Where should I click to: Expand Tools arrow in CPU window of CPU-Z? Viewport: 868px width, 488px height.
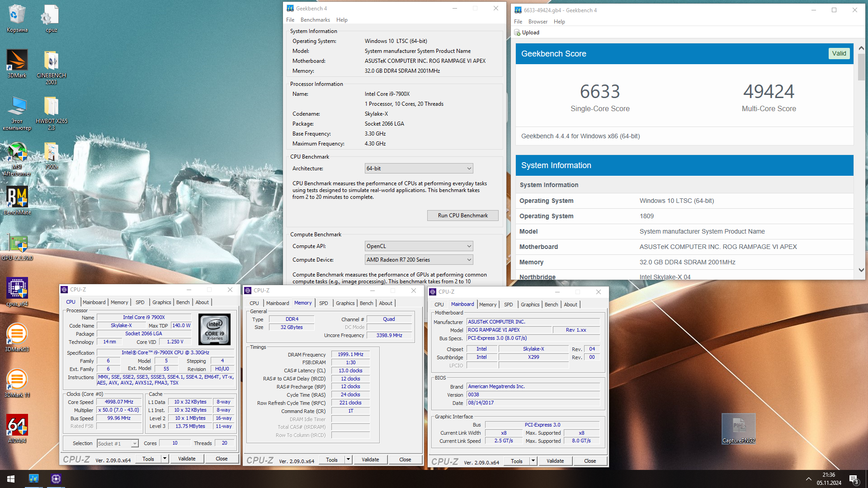pyautogui.click(x=165, y=459)
